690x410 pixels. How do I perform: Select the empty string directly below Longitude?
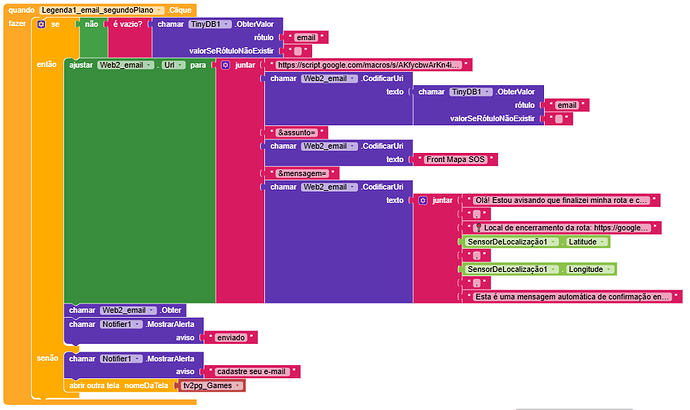(x=476, y=283)
